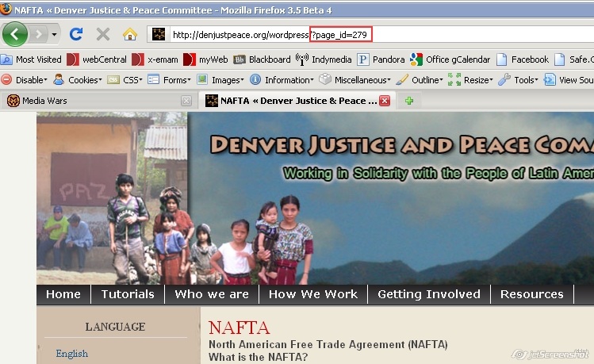Open How We Work navigation item

(x=313, y=294)
